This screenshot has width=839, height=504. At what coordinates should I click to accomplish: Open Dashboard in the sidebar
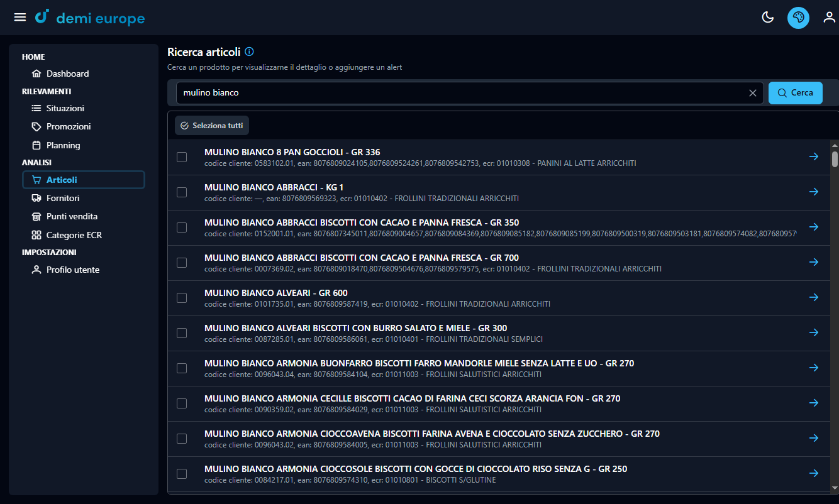pos(83,74)
